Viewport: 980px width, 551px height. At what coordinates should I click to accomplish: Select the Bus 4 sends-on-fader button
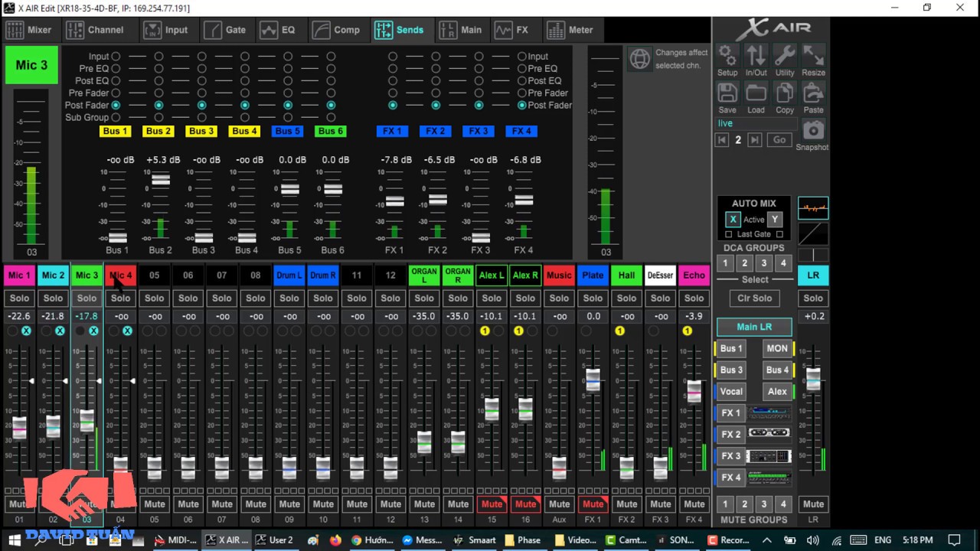pyautogui.click(x=777, y=370)
